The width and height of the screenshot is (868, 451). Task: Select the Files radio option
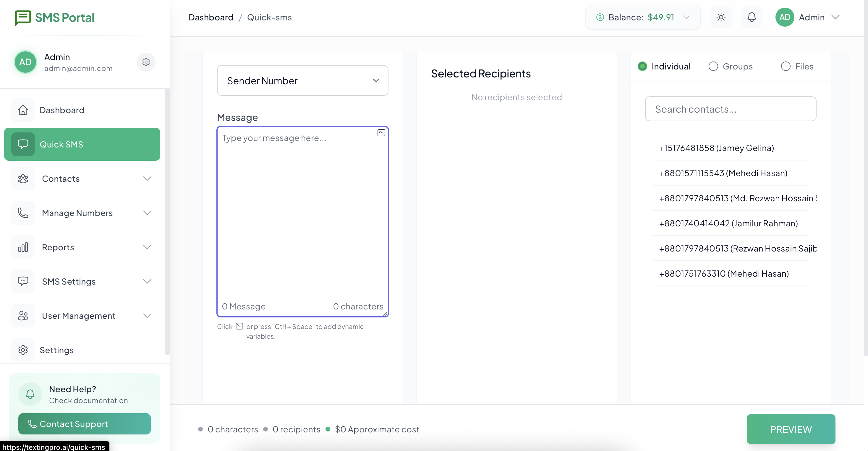(786, 66)
